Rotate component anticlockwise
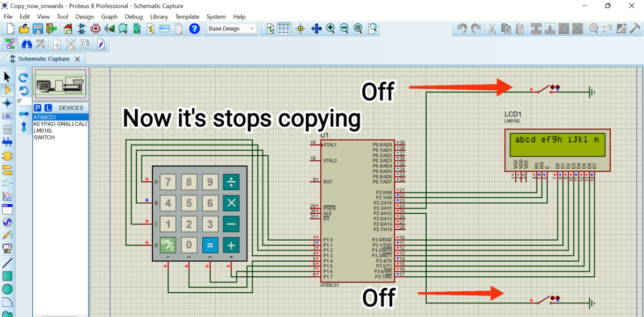 click(x=24, y=91)
